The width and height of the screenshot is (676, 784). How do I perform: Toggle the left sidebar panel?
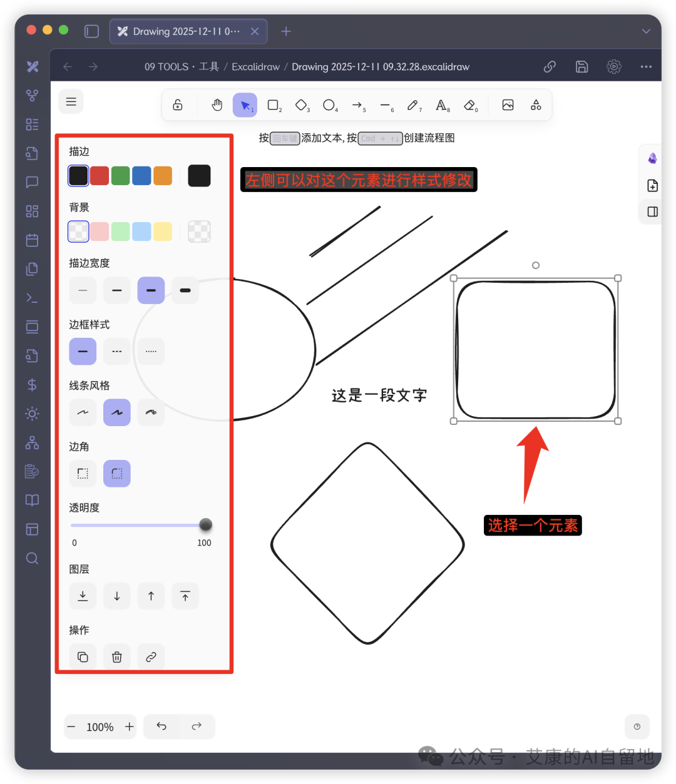(x=92, y=31)
